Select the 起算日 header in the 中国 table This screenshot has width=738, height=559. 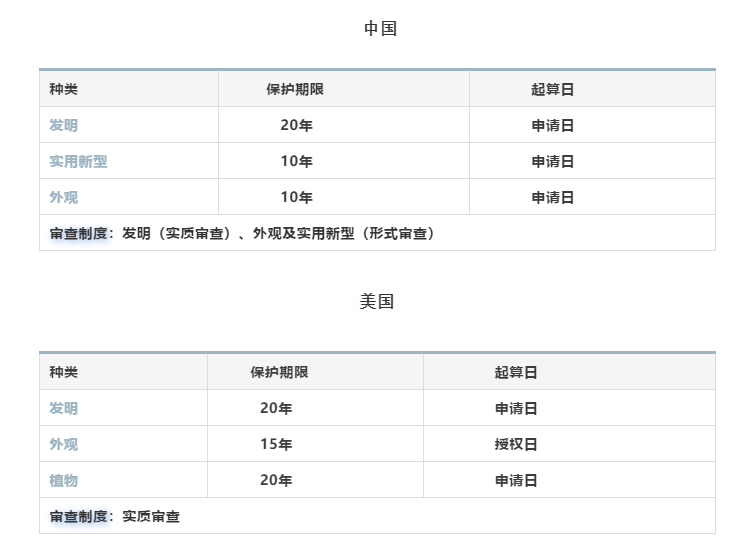(x=552, y=90)
